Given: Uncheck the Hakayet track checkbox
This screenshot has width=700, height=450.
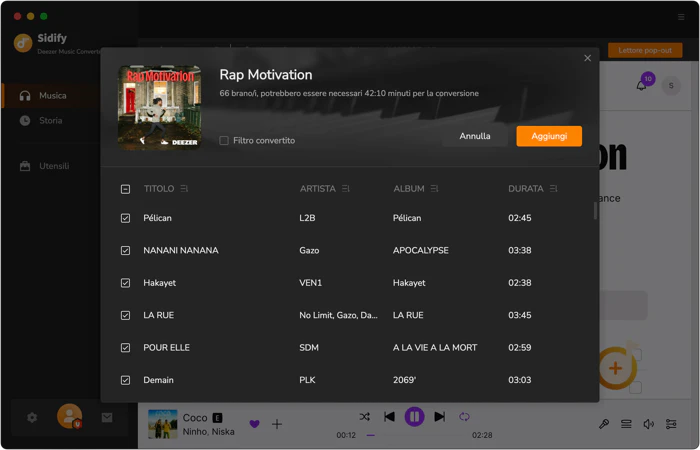Looking at the screenshot, I should (x=125, y=283).
